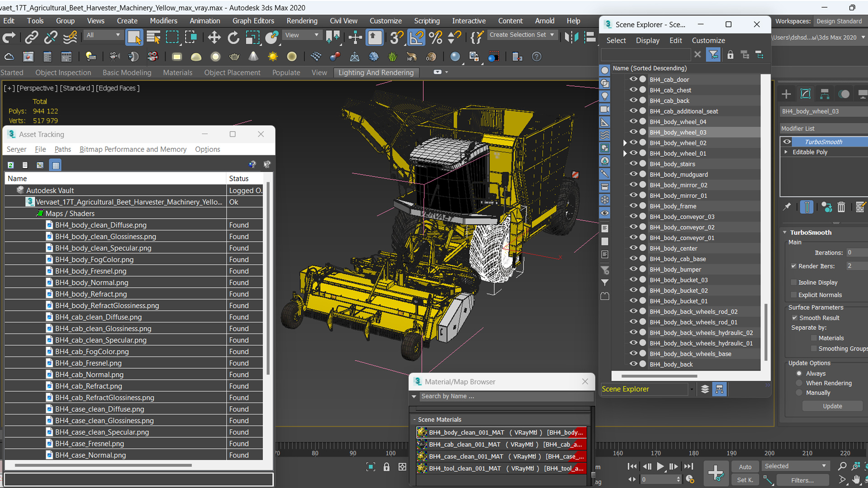The width and height of the screenshot is (868, 488).
Task: Enable the Explicit Normals checkbox
Action: [x=794, y=295]
